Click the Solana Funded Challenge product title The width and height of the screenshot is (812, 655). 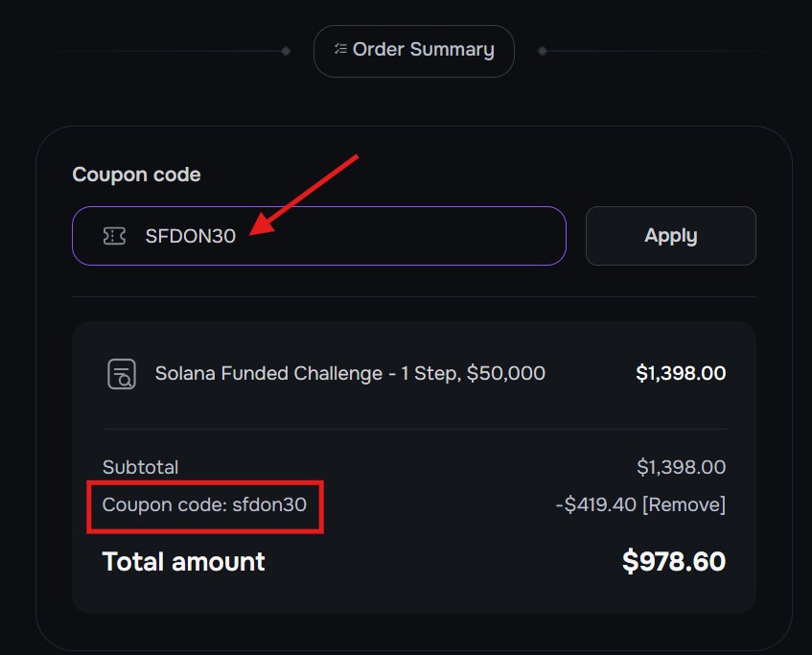pyautogui.click(x=351, y=373)
